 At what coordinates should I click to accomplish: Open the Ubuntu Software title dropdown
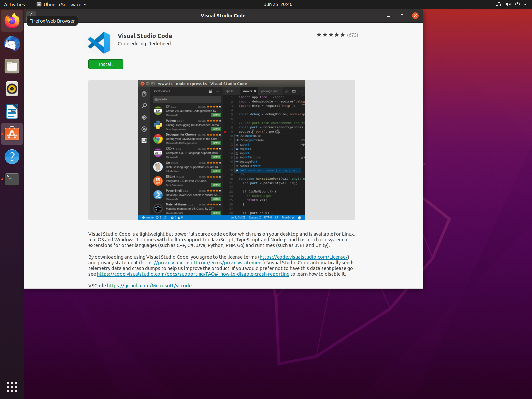(61, 4)
